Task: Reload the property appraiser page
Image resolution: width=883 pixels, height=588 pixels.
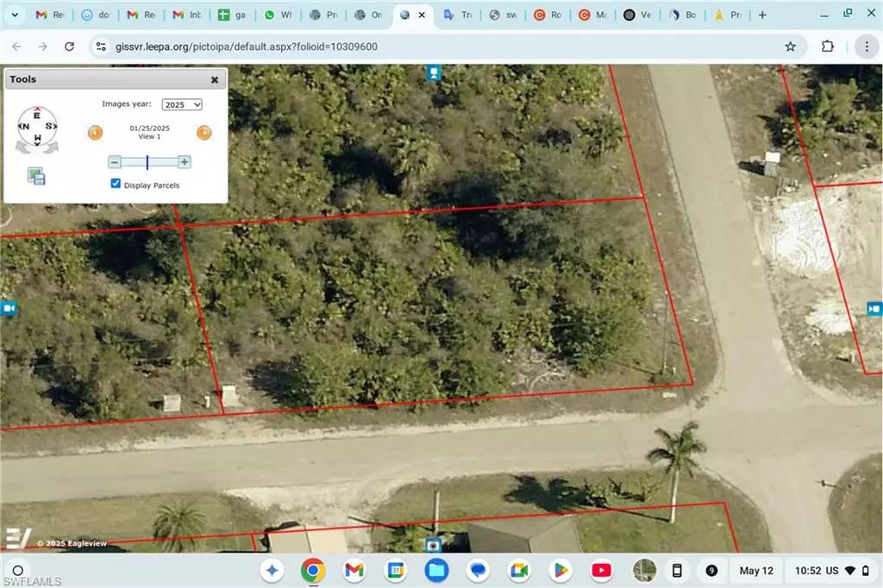Action: [69, 47]
